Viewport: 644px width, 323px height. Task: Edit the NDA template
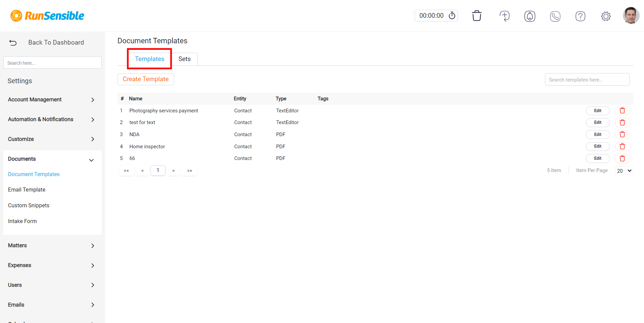(x=598, y=134)
